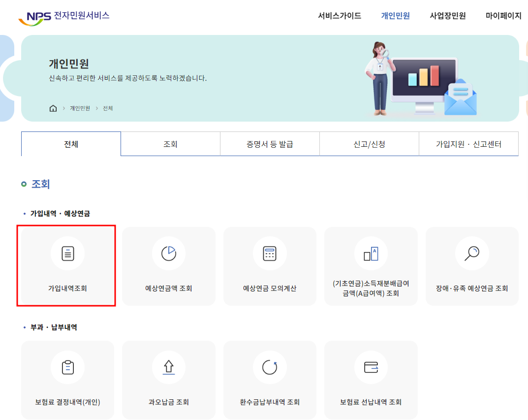Switch to the 가입지원·신고센터 tab

click(x=468, y=143)
